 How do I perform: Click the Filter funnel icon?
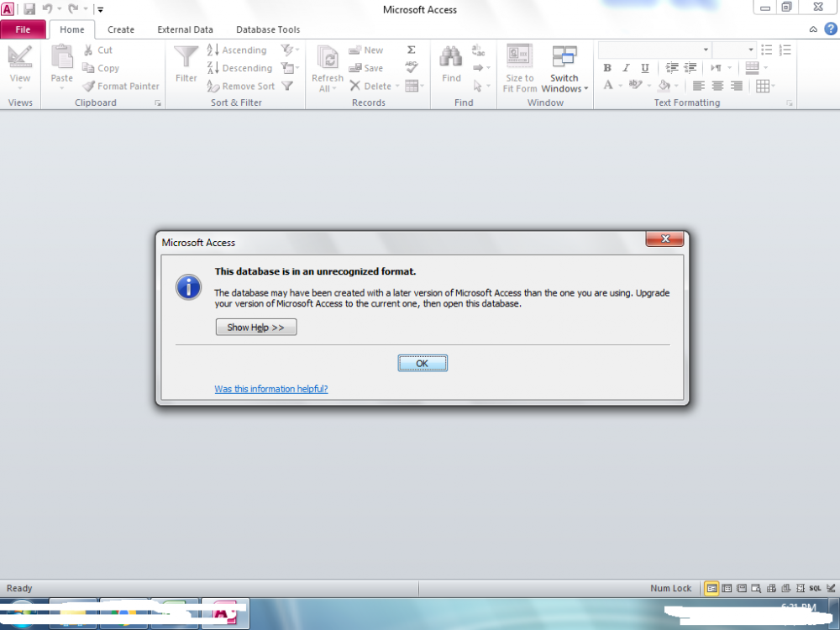186,57
